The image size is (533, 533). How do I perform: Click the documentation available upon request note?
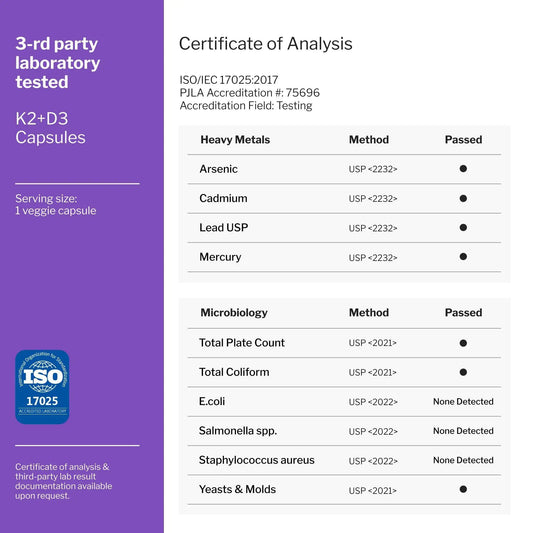coord(64,481)
